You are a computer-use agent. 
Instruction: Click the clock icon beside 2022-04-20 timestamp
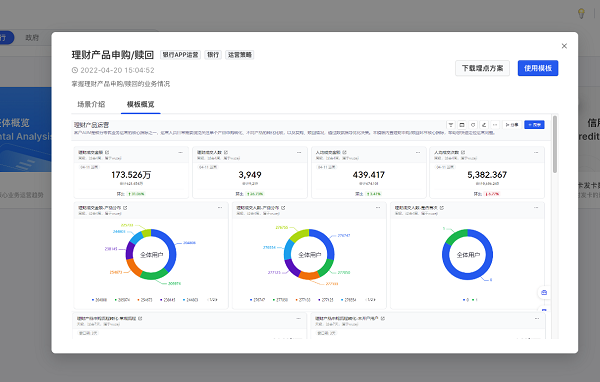75,70
